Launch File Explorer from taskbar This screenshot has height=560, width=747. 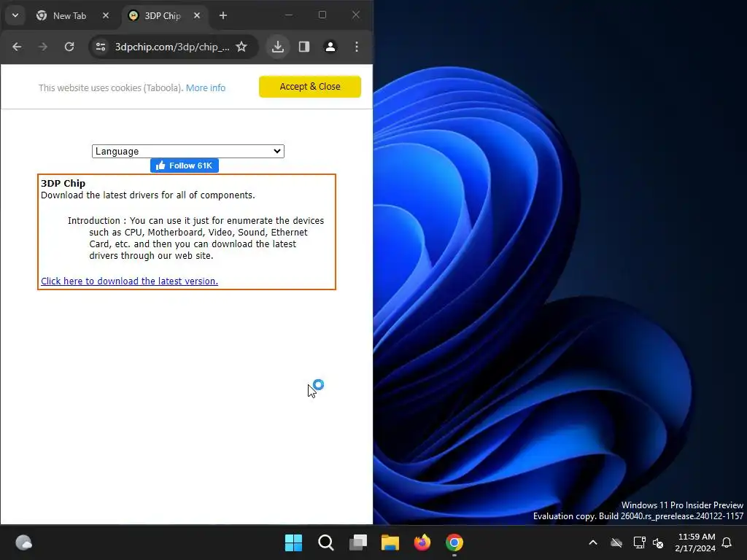(x=390, y=542)
